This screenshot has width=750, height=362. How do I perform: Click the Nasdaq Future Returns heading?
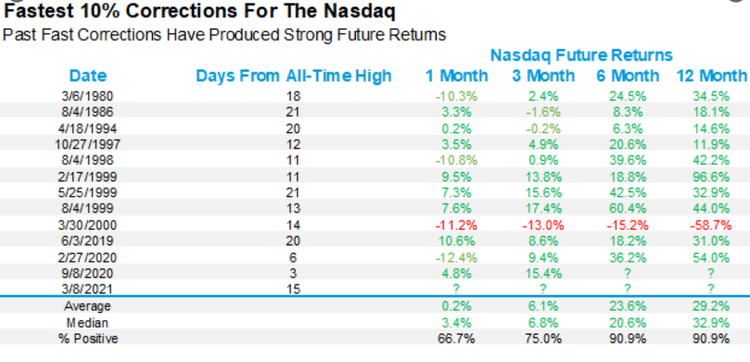pos(582,55)
